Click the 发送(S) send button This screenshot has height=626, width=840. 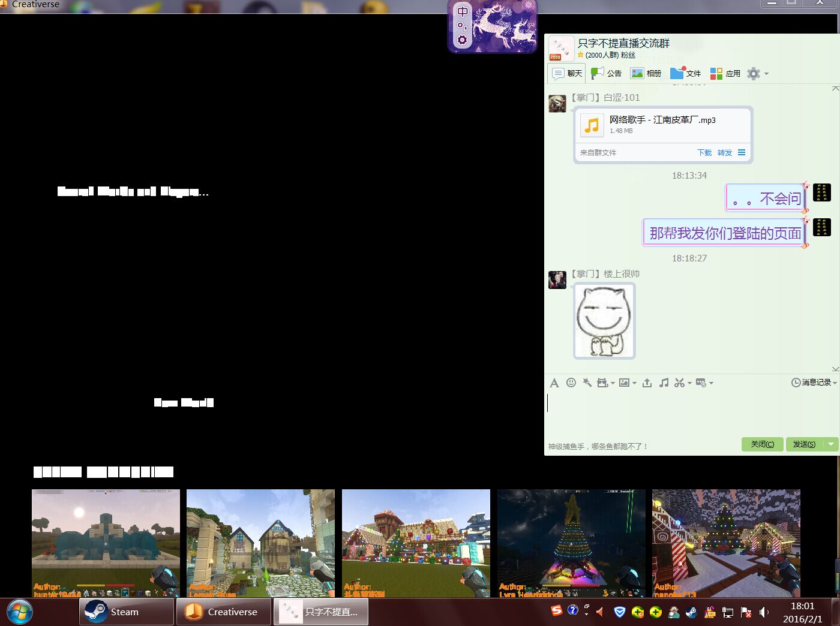804,444
